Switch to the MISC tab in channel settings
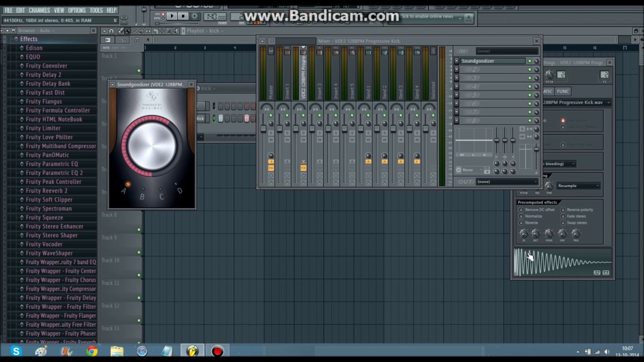The image size is (644, 362). 547,92
